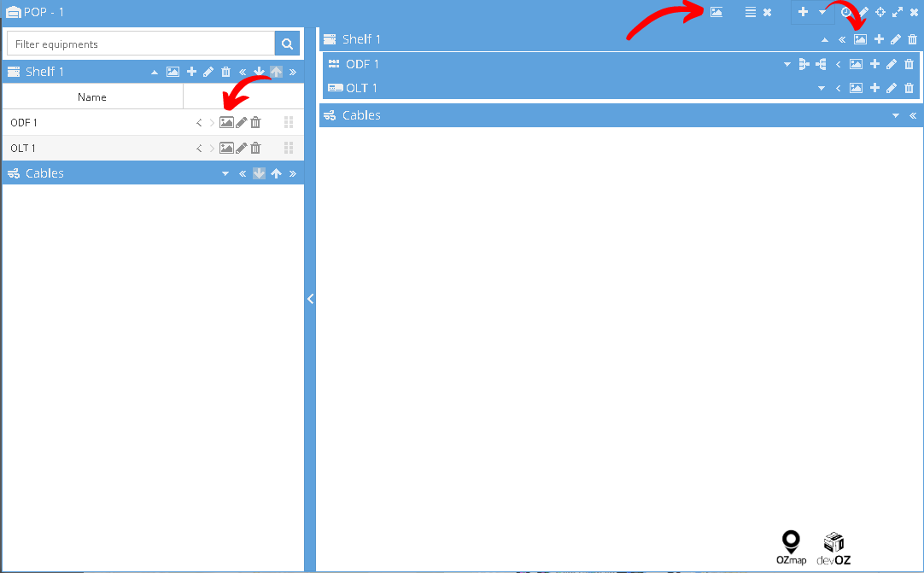Click the plus icon on left Shelf 1 header
The image size is (924, 573).
tap(191, 72)
